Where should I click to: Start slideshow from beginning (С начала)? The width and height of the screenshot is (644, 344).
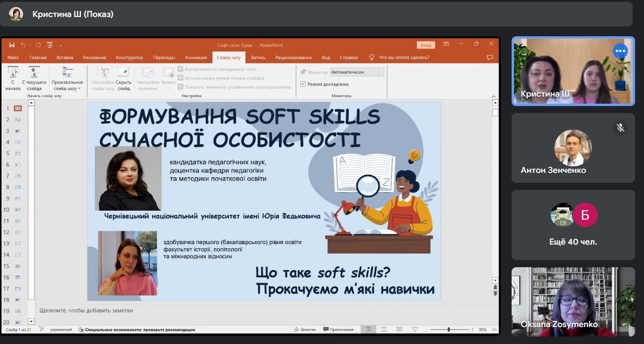point(13,78)
